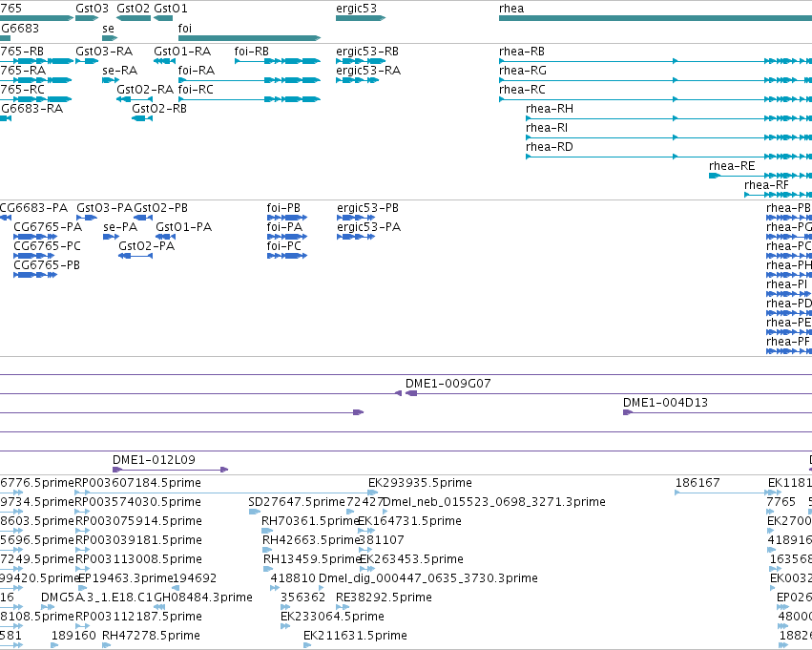Screen dimensions: 812x650
Task: Select EST RH70361.5prime
Action: [267, 531]
